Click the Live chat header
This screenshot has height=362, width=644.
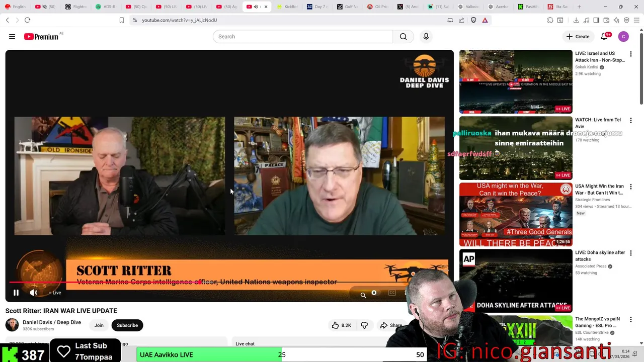[x=245, y=344]
